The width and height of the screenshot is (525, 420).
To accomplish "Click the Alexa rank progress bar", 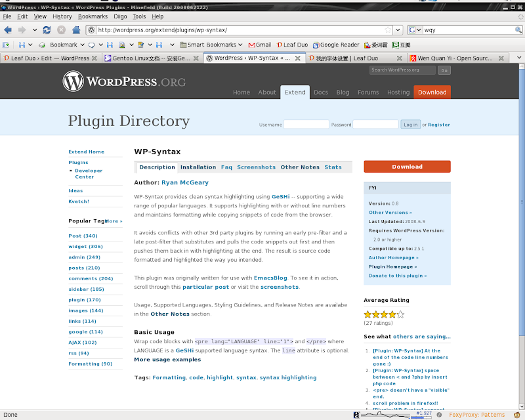I will tap(421, 417).
